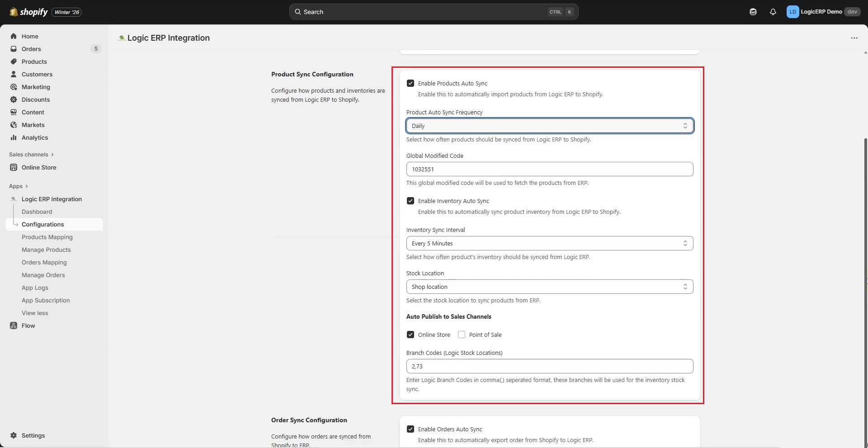Click the Shopify Sidekick icon in top bar
The image size is (868, 448).
click(753, 12)
